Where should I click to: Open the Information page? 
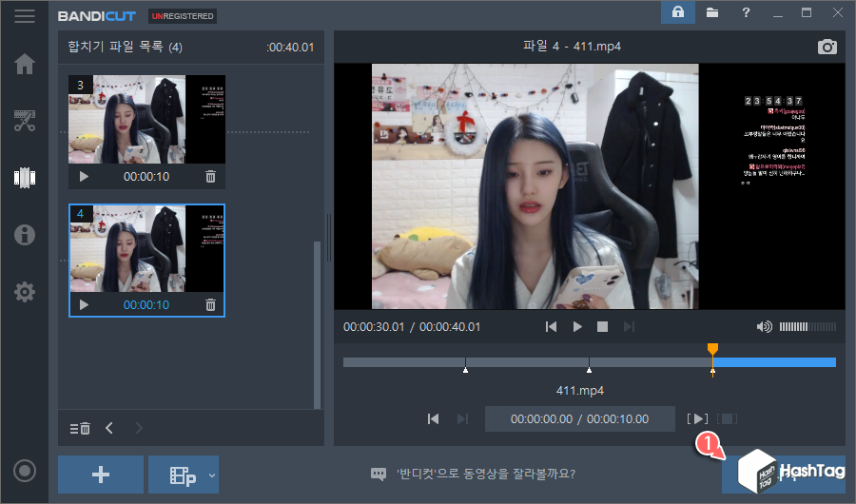25,235
